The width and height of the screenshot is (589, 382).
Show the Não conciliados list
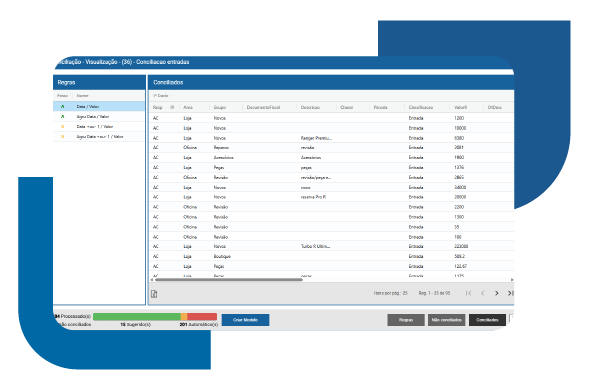tap(447, 320)
